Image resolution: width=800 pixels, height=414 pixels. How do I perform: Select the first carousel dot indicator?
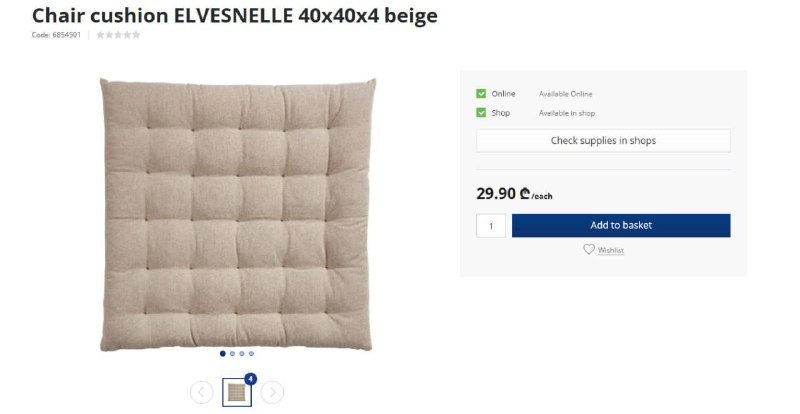(223, 353)
